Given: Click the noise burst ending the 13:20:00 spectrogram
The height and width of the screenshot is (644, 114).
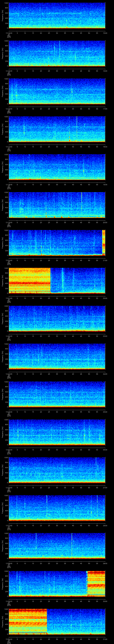Looking at the screenshot, I should click(x=104, y=243).
